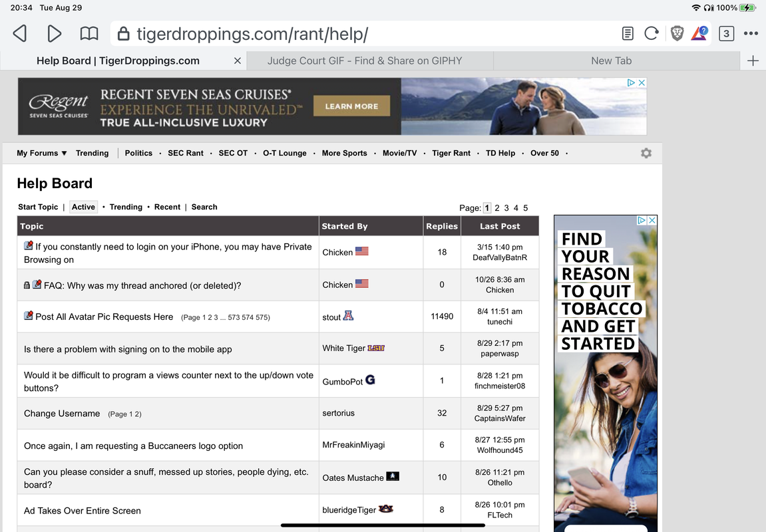Open page 2 of Change Username thread
This screenshot has width=766, height=532.
(x=138, y=414)
